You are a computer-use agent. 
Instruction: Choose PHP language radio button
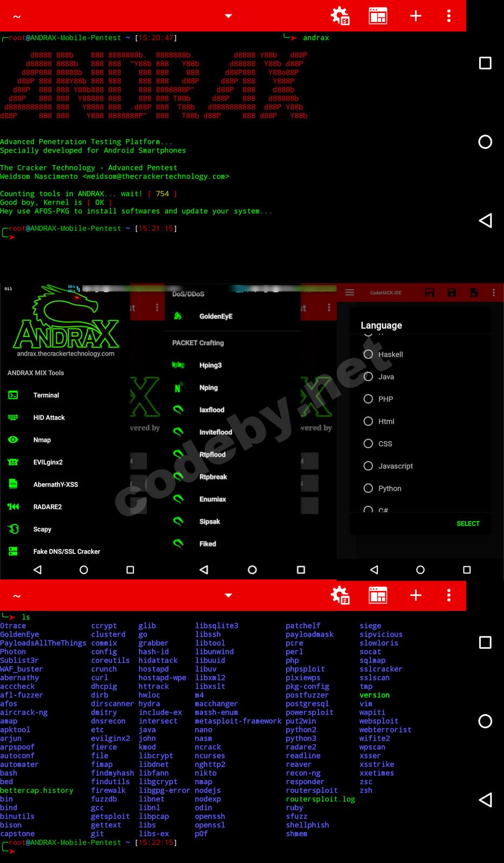[x=368, y=399]
